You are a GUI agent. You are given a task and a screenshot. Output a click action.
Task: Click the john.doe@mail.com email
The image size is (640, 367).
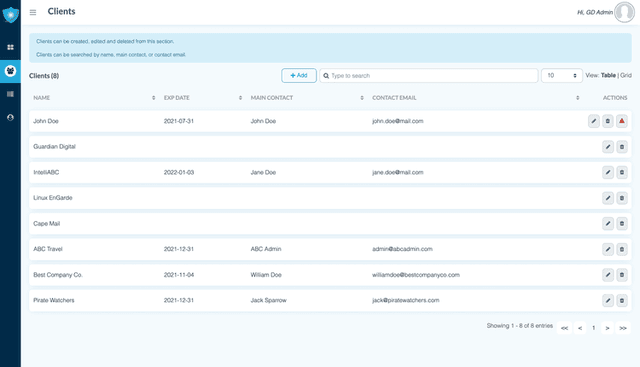tap(398, 121)
